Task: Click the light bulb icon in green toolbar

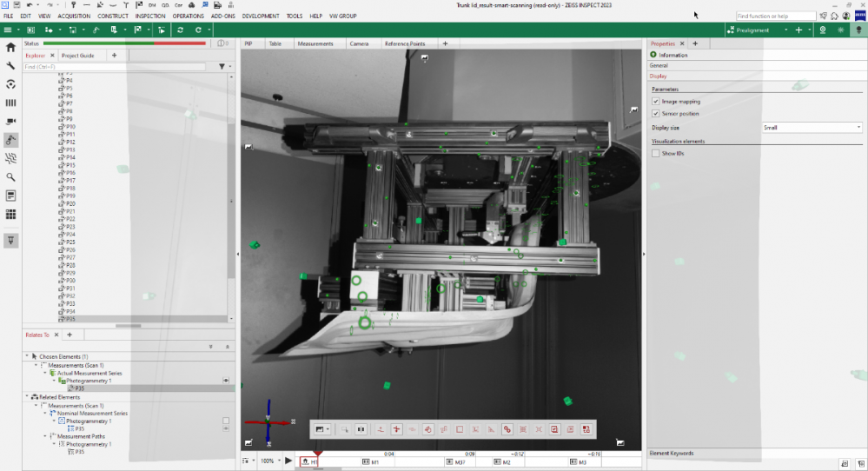Action: click(x=858, y=30)
